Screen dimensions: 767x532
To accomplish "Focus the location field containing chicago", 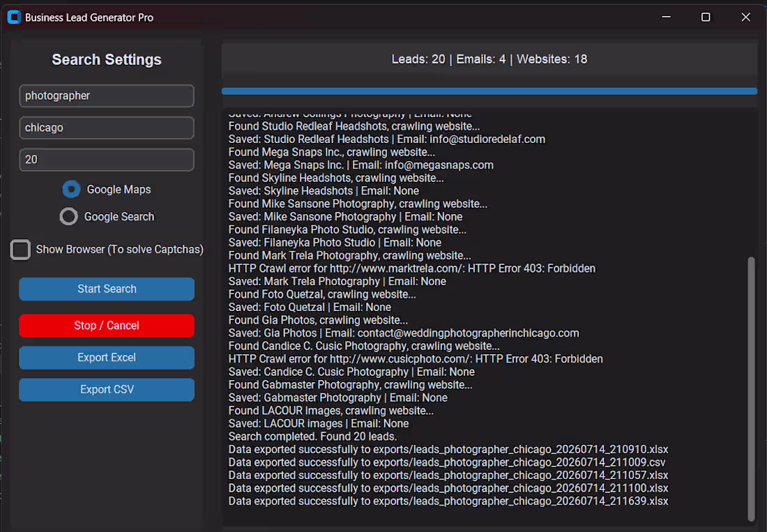I will pos(107,128).
